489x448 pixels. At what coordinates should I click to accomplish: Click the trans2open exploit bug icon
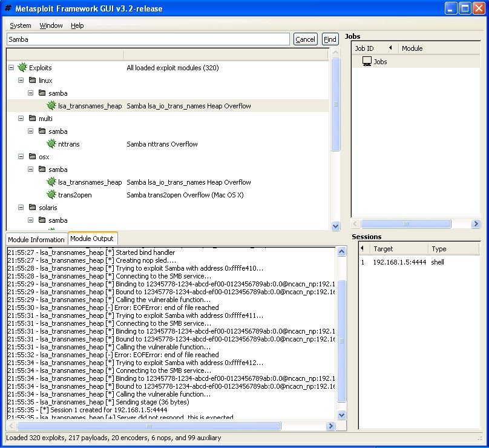[x=51, y=194]
